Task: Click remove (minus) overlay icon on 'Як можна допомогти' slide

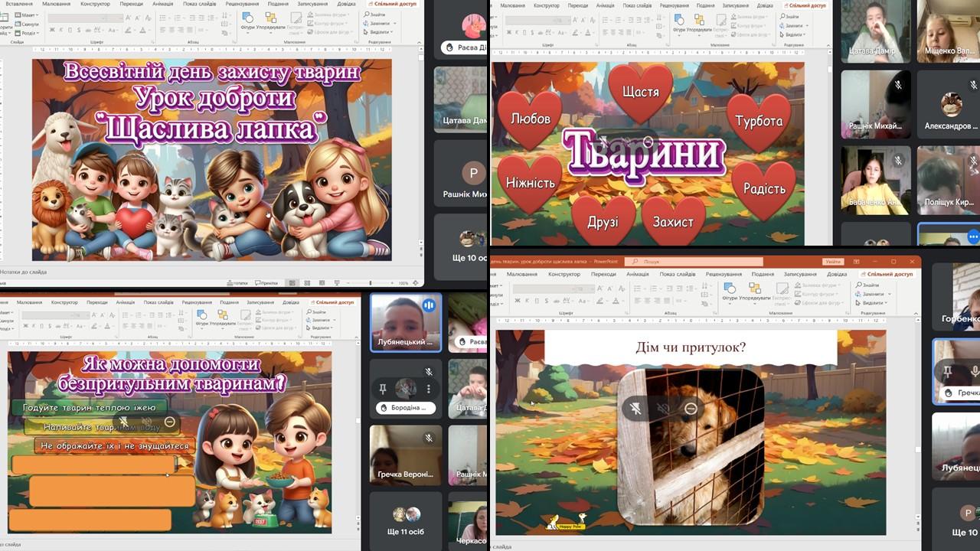Action: point(169,422)
